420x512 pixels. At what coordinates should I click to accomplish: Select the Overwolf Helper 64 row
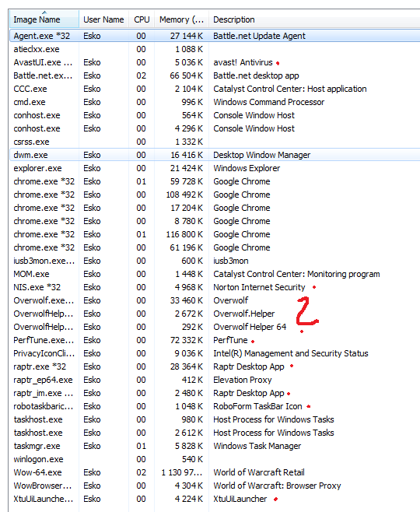point(215,327)
